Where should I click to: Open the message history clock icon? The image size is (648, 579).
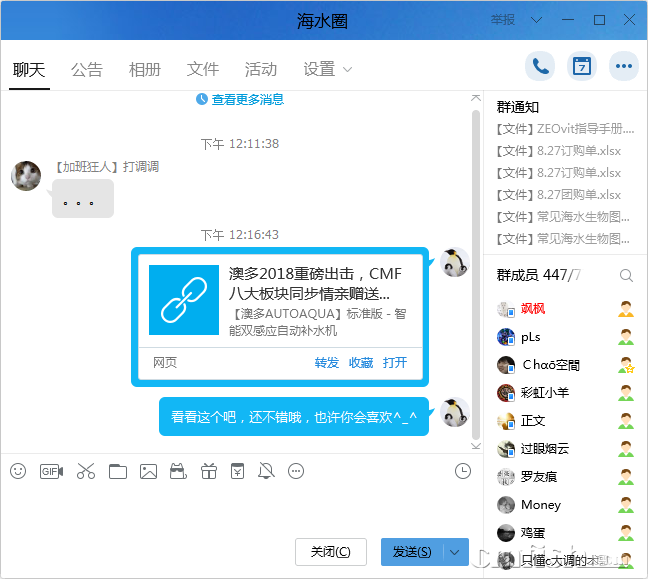(462, 471)
